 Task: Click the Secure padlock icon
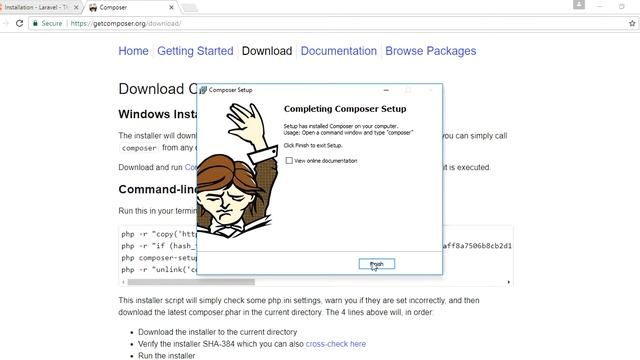coord(36,23)
